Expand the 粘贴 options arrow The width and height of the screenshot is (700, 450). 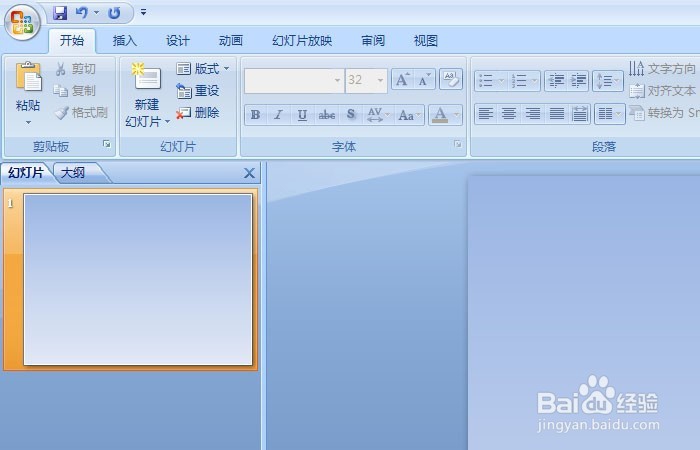(x=28, y=122)
